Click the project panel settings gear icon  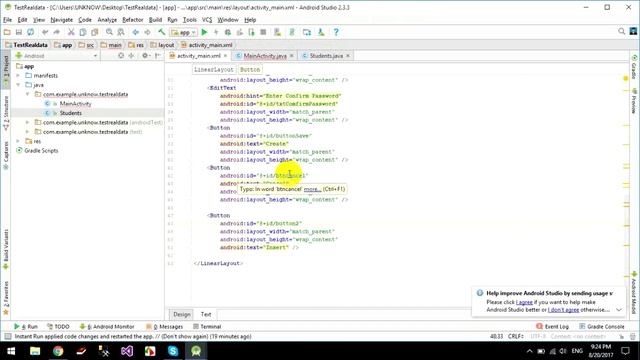pos(144,56)
